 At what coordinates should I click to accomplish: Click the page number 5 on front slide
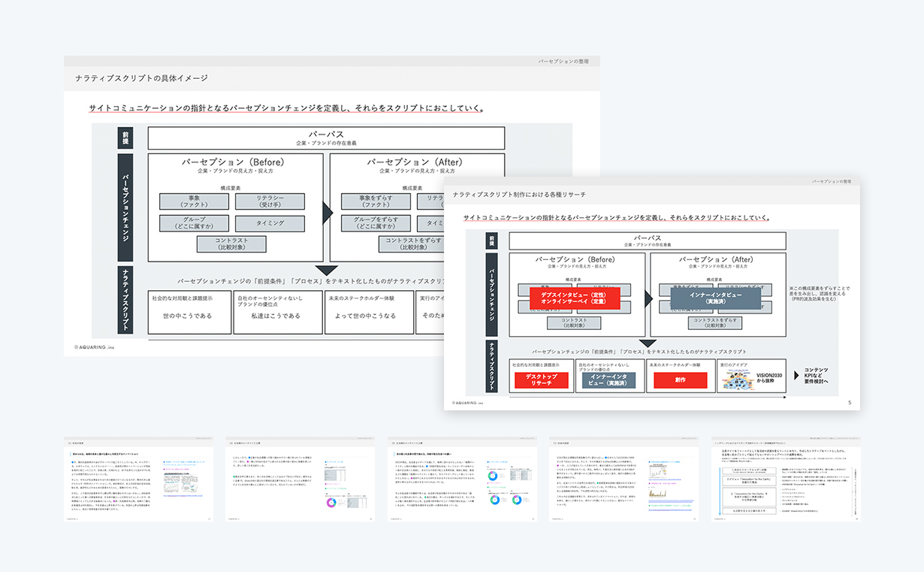849,403
